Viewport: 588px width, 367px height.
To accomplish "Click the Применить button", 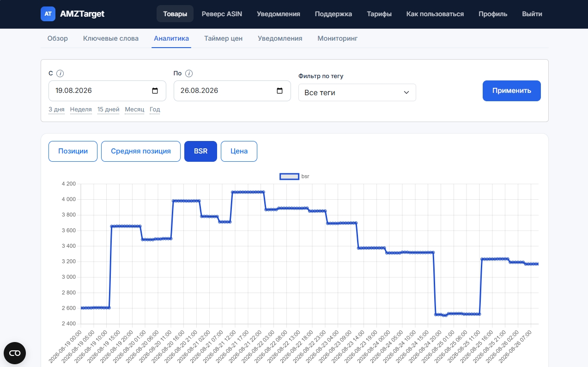I will tap(512, 91).
